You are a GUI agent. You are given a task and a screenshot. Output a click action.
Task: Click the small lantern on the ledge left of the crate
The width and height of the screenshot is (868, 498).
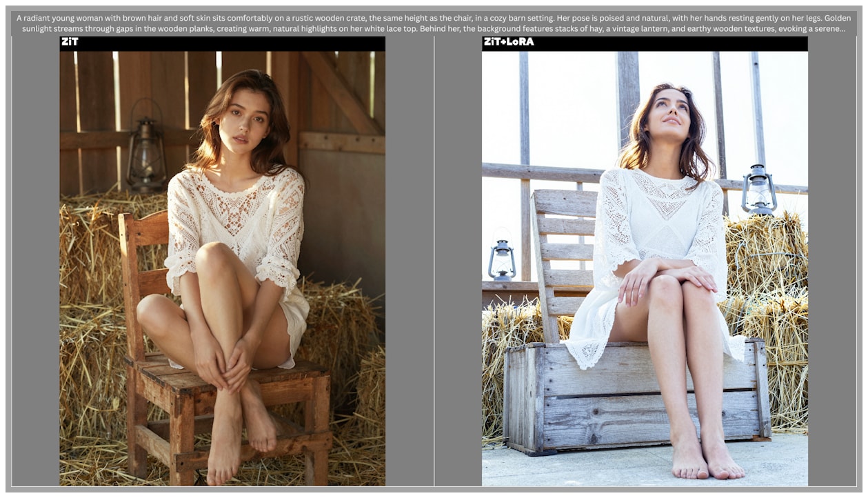click(x=501, y=260)
